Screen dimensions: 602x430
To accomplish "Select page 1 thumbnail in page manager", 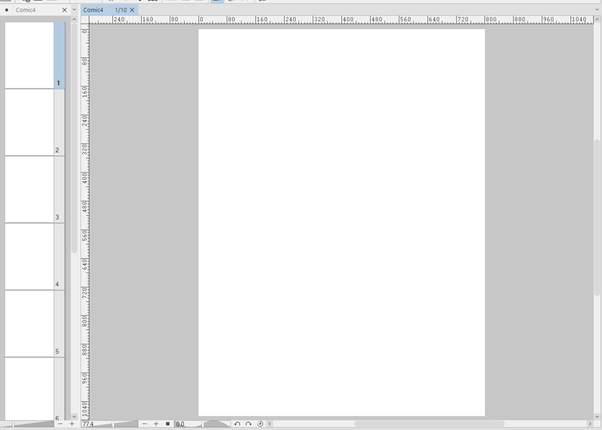I will pos(29,55).
